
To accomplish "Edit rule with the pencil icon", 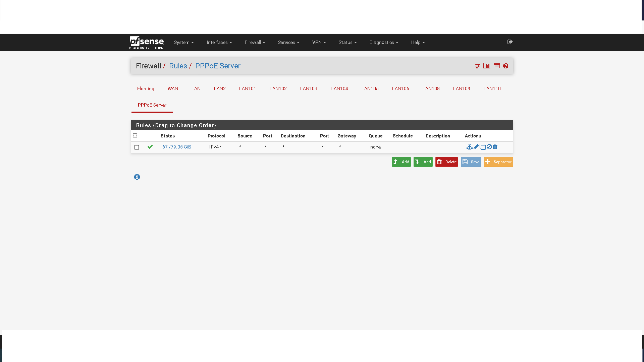I will click(x=476, y=147).
